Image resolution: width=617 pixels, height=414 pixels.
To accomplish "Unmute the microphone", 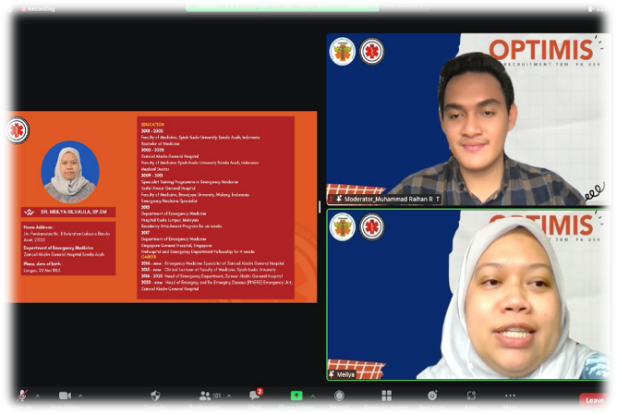I will click(x=16, y=397).
